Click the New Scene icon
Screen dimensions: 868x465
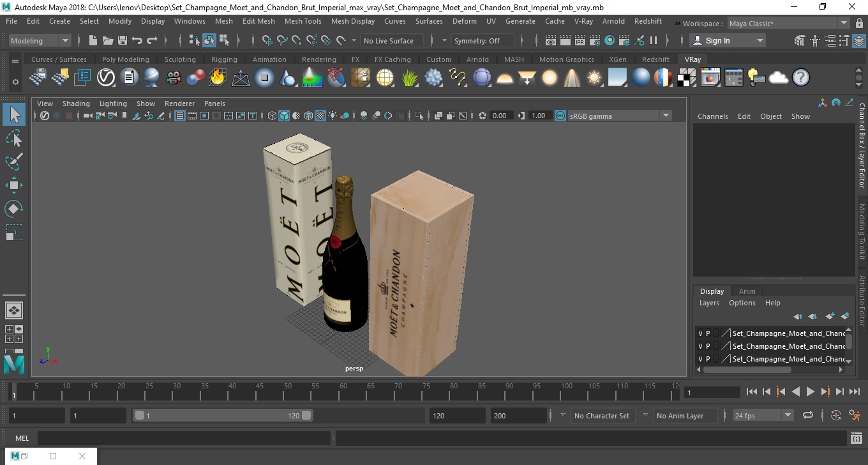(93, 40)
